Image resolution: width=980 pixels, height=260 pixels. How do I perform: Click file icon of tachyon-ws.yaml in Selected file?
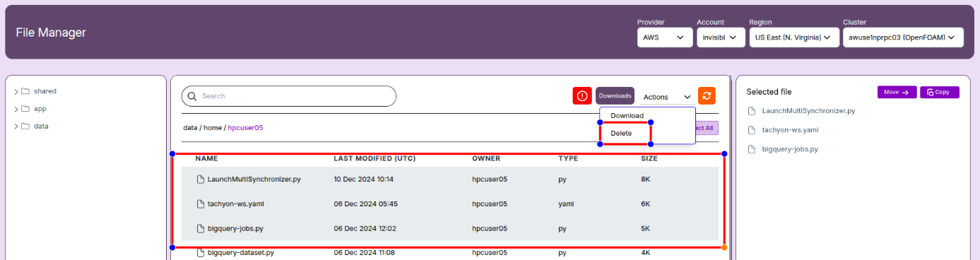pos(752,130)
